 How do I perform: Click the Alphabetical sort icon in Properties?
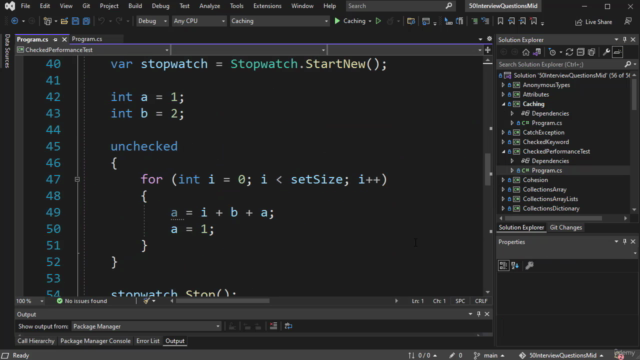click(x=515, y=266)
